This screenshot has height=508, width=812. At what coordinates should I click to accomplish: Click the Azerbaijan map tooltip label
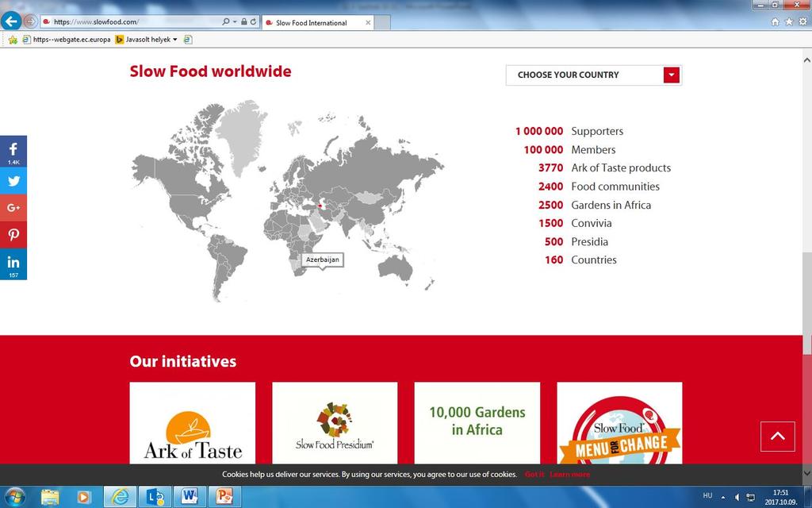[x=323, y=260]
